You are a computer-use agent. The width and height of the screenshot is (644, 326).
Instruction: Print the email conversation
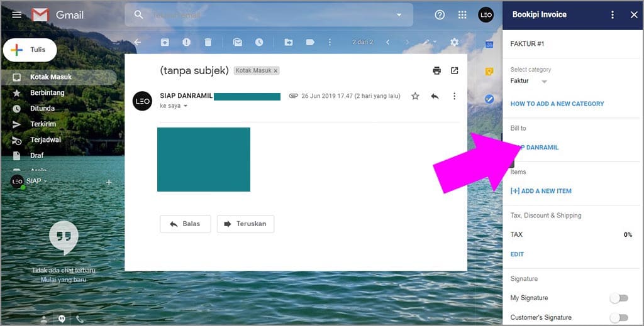(x=436, y=70)
